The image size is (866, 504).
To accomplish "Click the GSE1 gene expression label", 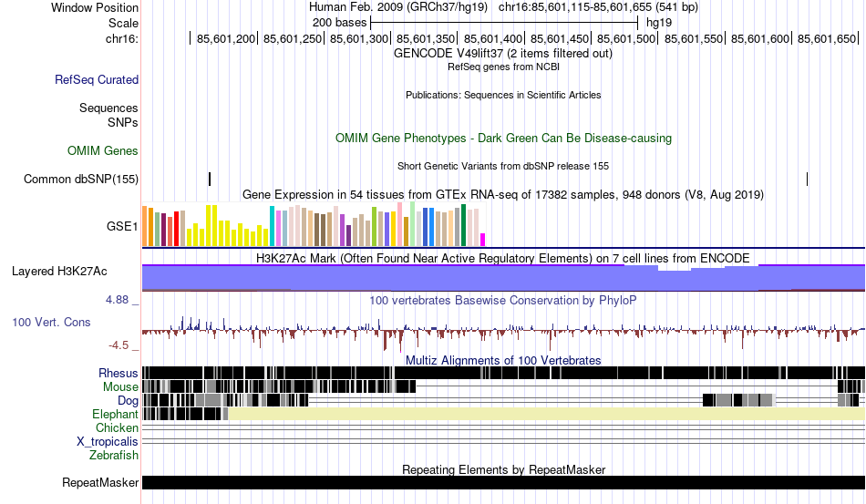I will point(122,226).
